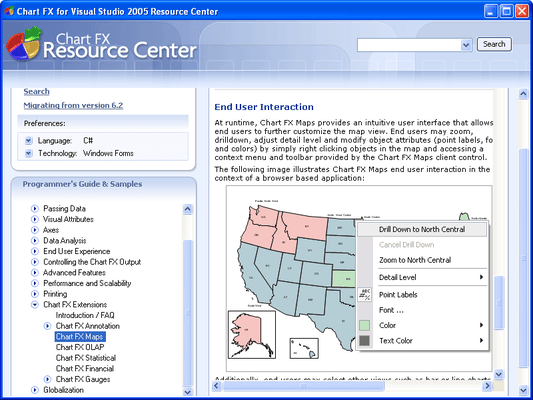Open the search box dropdown arrow
Viewport: 533px width, 400px height.
466,45
